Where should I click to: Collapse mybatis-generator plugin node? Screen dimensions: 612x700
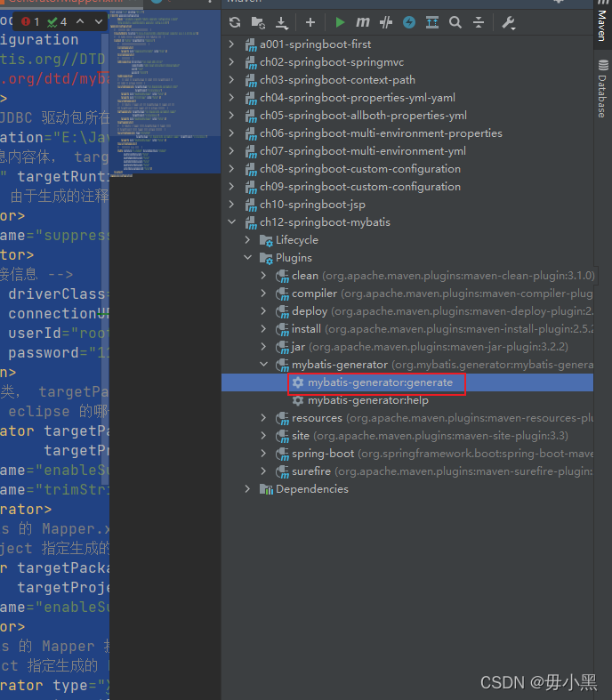point(264,365)
